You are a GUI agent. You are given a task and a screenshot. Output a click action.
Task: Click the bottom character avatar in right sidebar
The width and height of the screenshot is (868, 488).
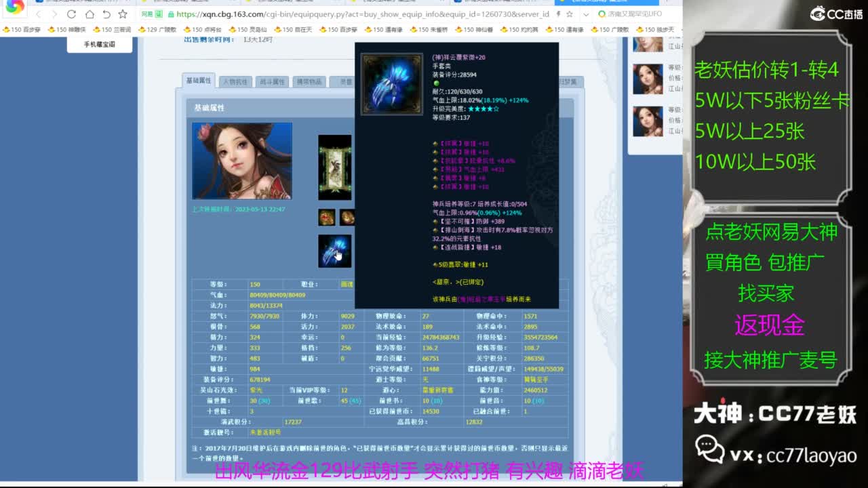click(648, 121)
